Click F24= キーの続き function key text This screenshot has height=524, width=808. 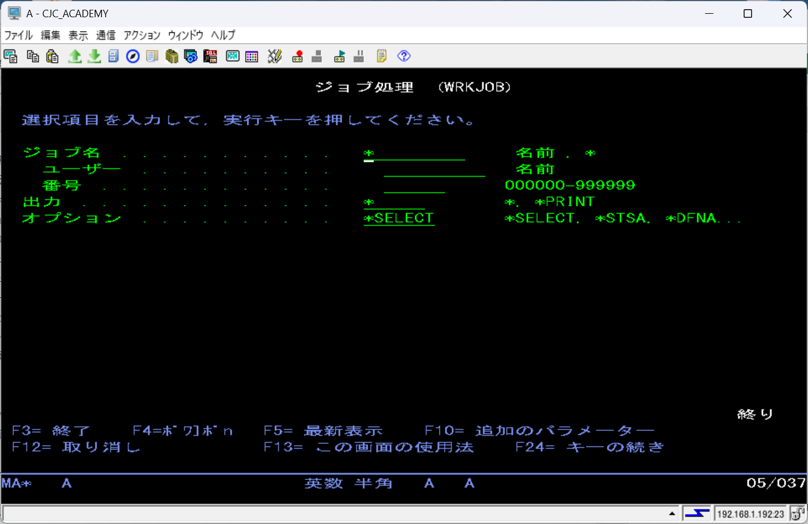tap(590, 447)
